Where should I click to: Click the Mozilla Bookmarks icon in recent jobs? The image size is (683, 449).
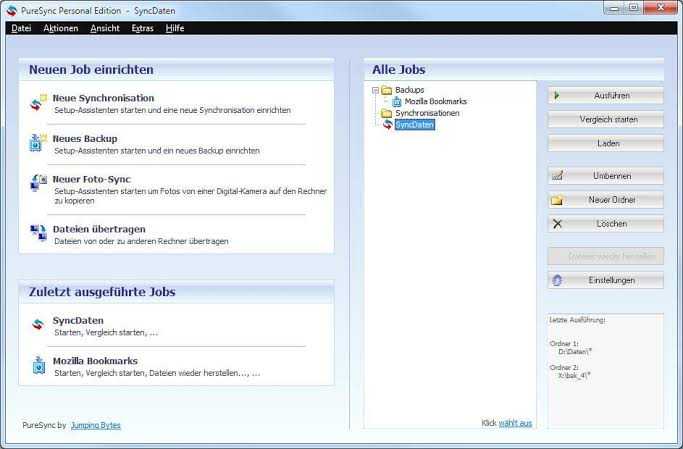pos(38,365)
